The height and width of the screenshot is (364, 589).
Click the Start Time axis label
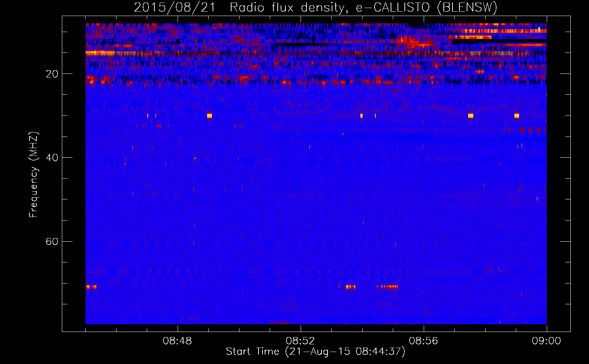[x=316, y=352]
